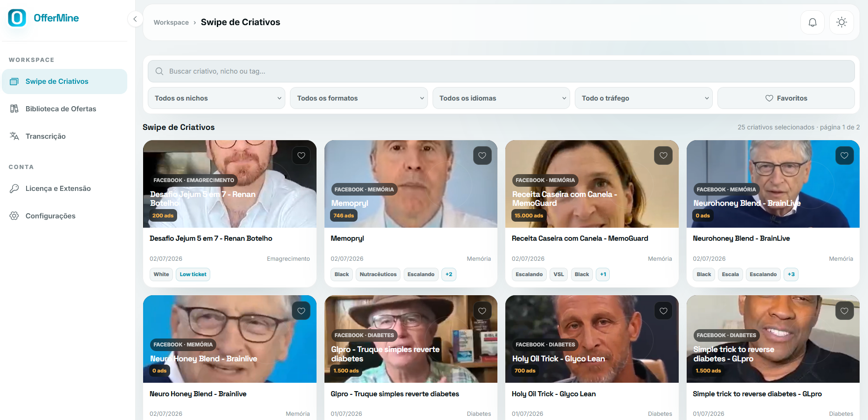Open Transcrição menu item

(64, 136)
